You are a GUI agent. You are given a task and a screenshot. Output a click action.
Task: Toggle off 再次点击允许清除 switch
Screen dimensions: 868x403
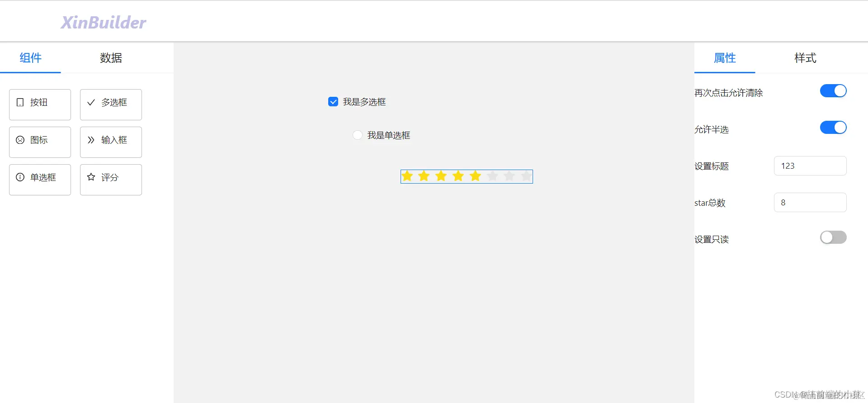click(x=833, y=91)
